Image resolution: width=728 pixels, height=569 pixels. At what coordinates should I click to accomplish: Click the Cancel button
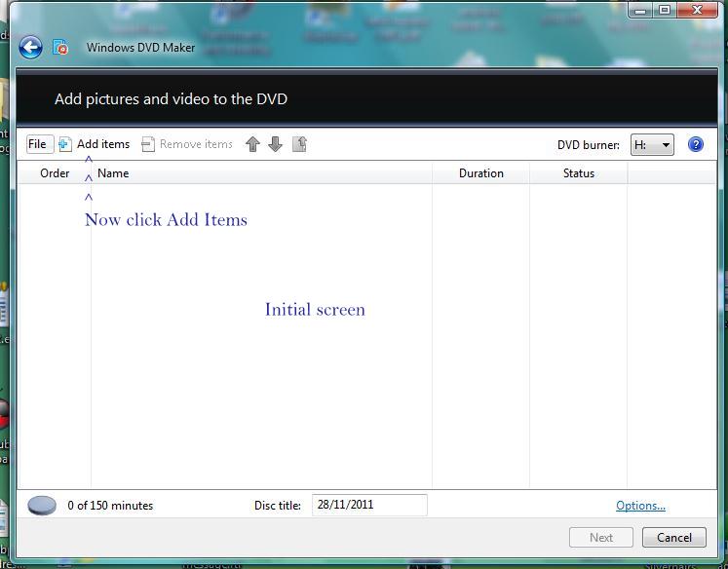[674, 538]
